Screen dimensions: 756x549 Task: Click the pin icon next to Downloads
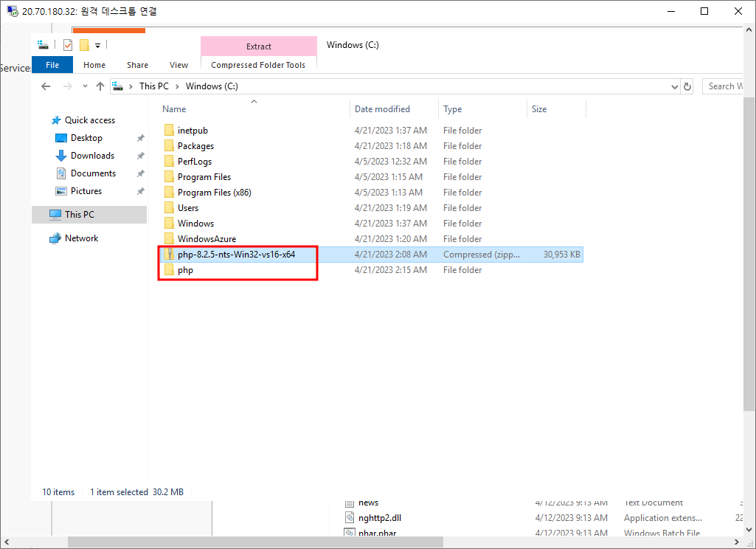coord(140,156)
